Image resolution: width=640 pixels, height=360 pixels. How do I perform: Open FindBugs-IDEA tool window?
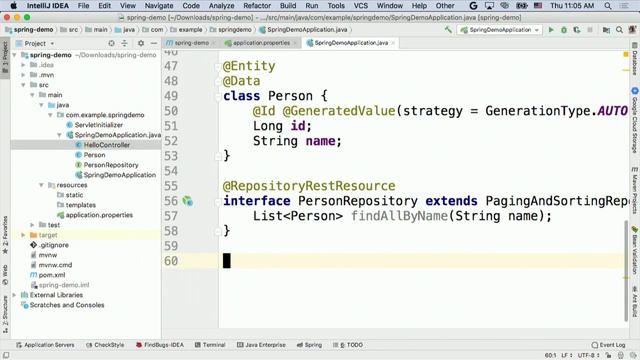click(x=159, y=345)
